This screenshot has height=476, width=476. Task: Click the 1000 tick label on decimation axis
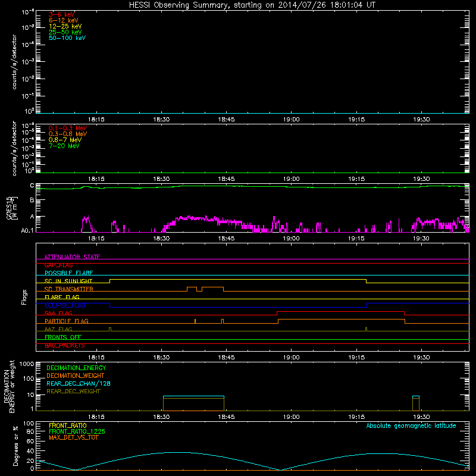click(x=27, y=364)
